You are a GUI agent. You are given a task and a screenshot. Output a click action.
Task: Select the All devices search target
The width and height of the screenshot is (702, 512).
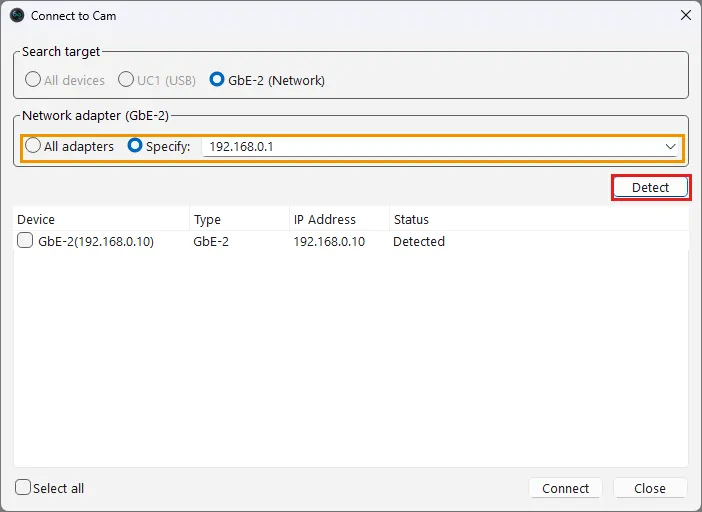click(64, 80)
